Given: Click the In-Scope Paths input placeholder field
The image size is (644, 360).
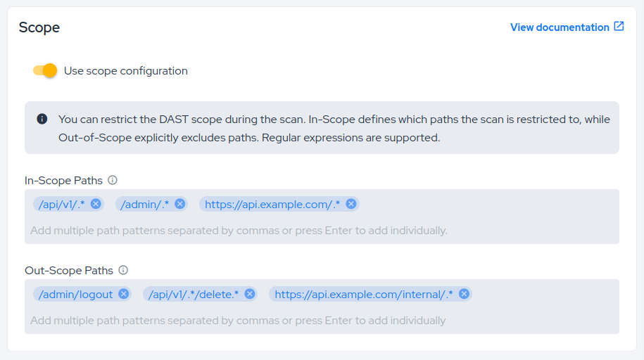Looking at the screenshot, I should [x=239, y=231].
